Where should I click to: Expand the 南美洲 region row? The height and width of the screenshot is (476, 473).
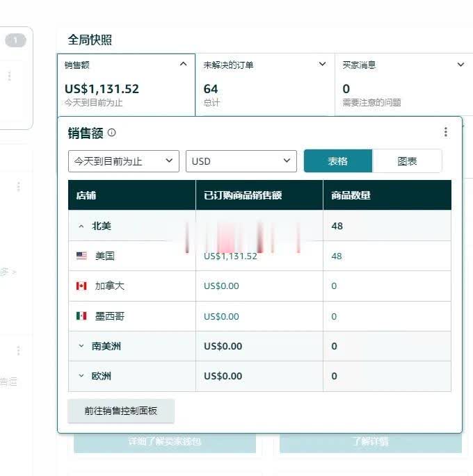click(x=81, y=346)
